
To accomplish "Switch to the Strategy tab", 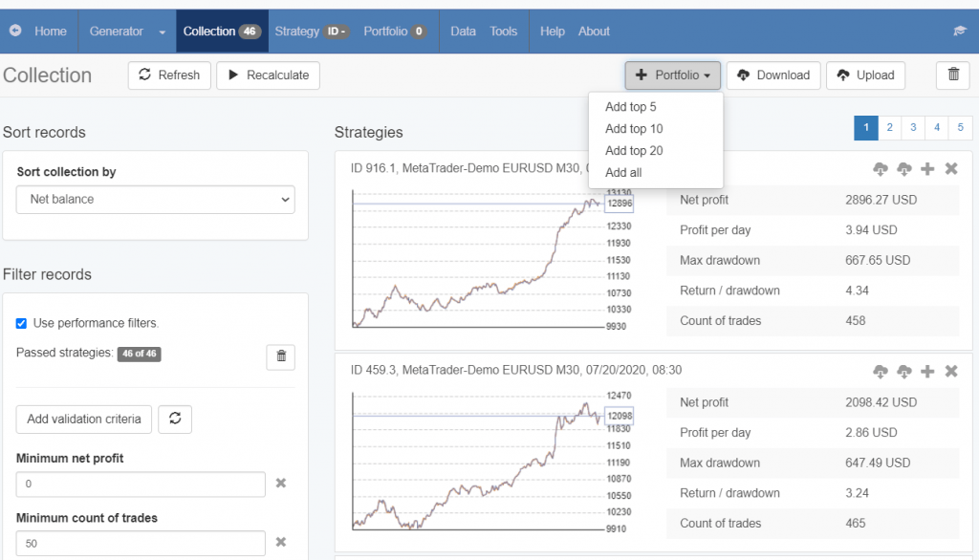I will point(296,32).
